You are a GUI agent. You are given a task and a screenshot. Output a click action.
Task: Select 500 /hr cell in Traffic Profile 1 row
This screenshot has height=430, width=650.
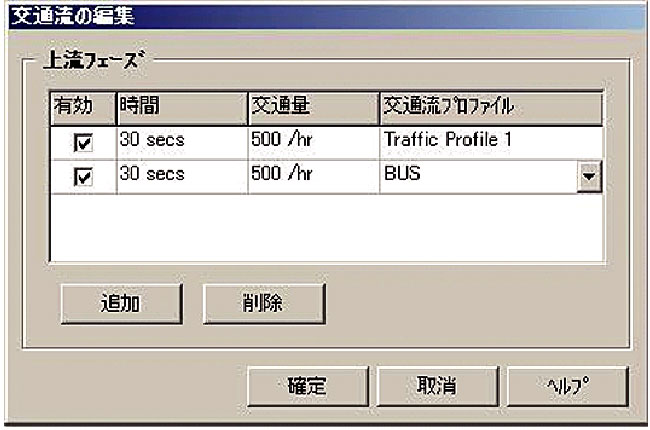(314, 142)
